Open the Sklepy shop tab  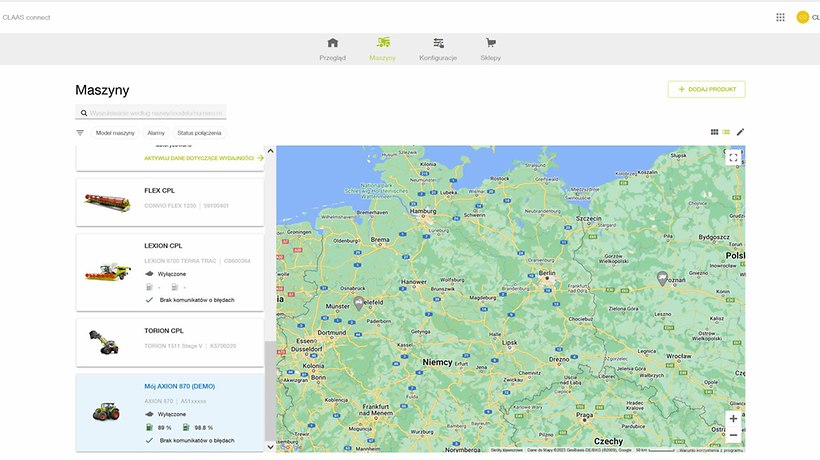(x=491, y=49)
